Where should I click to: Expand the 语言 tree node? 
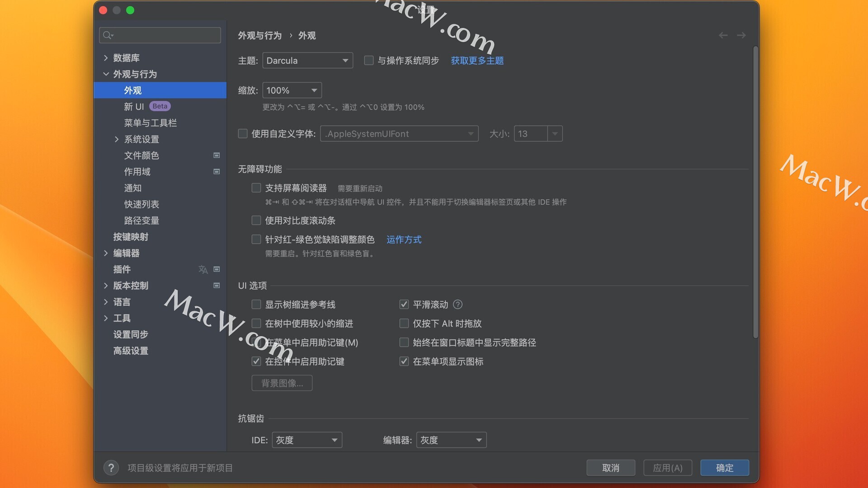click(106, 302)
